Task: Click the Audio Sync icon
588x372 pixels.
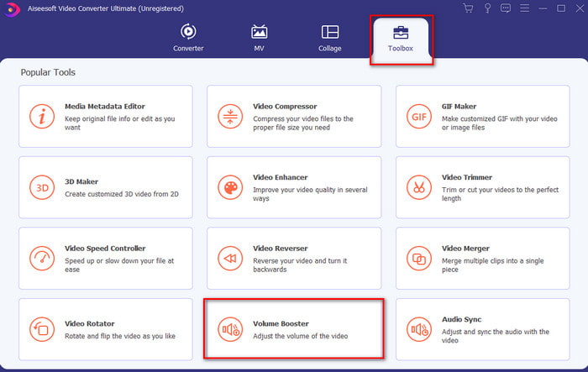Action: tap(419, 329)
